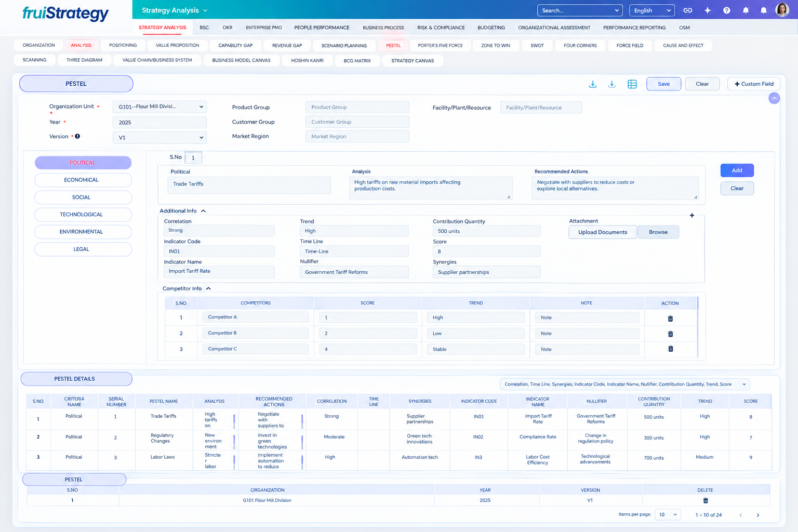798x532 pixels.
Task: Delete the G101 Flour Mill Division record
Action: (706, 501)
